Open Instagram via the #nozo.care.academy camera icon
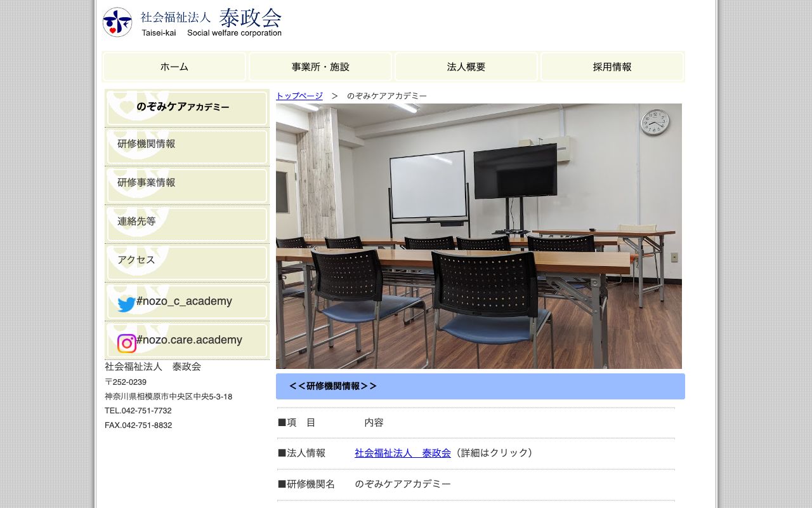Viewport: 812px width, 508px height. point(126,343)
